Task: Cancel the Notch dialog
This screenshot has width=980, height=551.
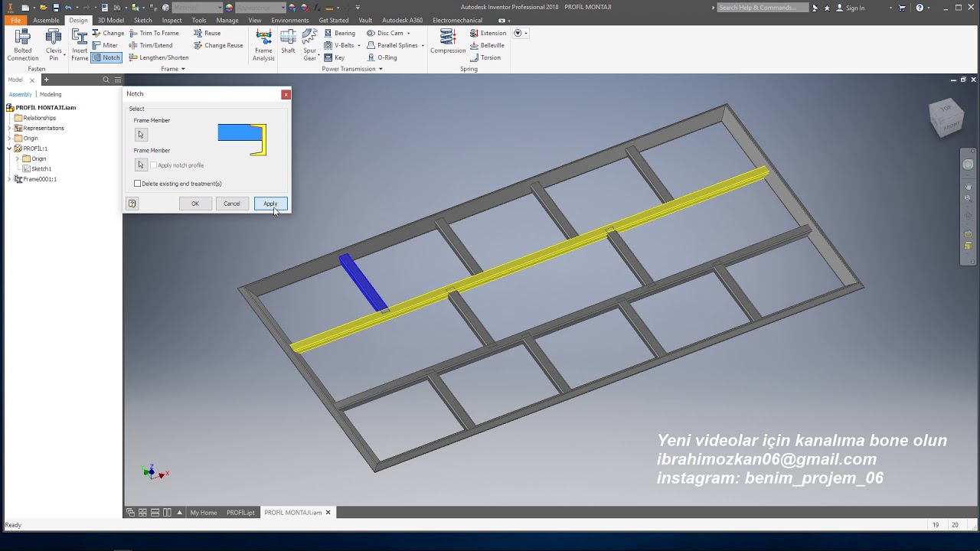Action: tap(232, 204)
